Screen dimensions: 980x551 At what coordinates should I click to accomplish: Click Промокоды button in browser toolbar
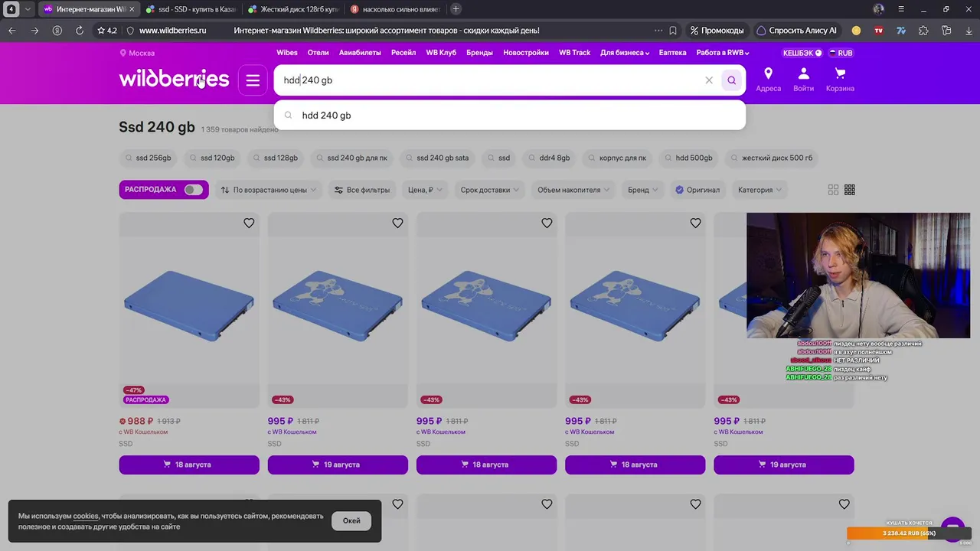point(717,31)
